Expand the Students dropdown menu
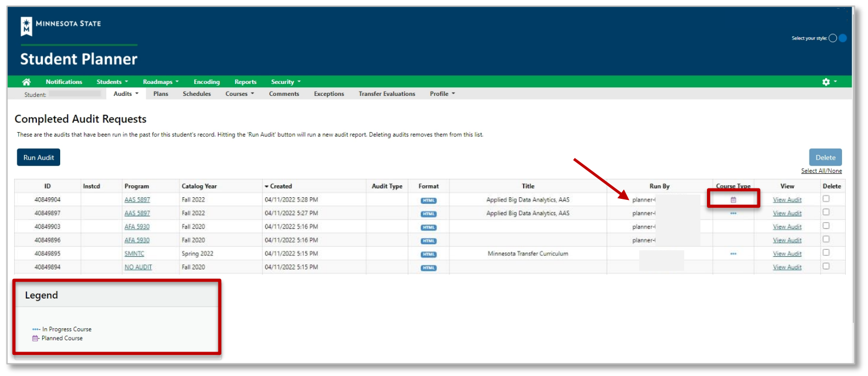868x376 pixels. pos(112,82)
